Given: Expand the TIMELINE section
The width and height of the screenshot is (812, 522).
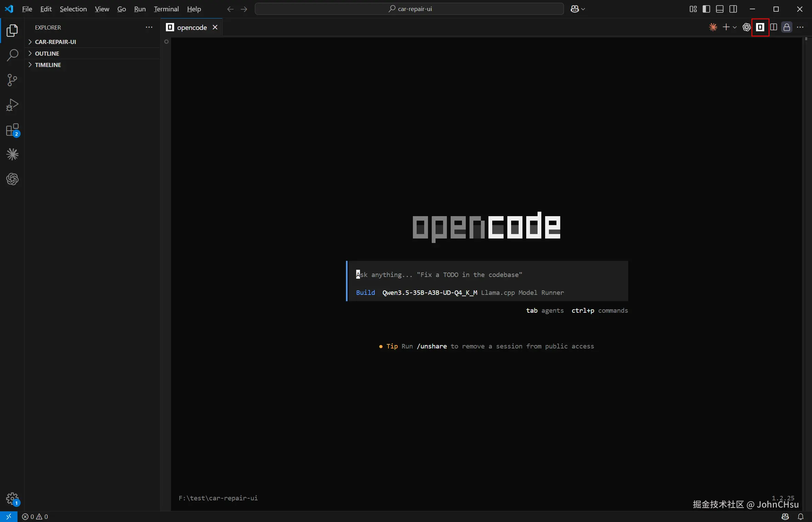Looking at the screenshot, I should 48,65.
